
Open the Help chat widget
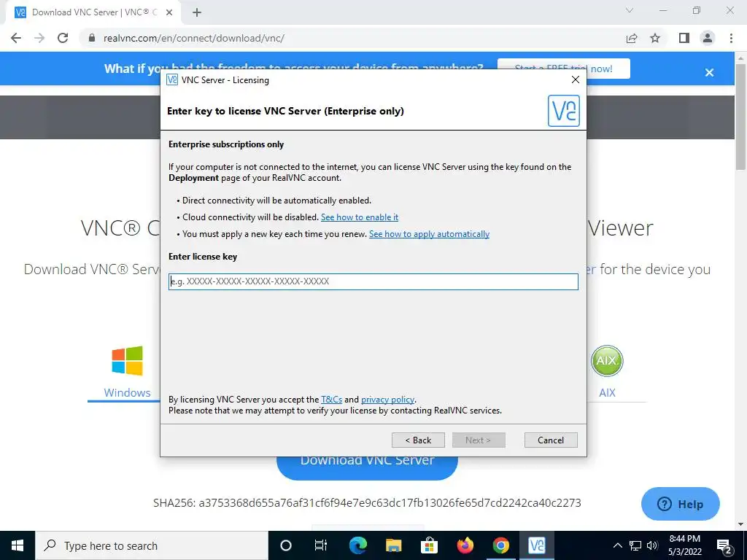tap(681, 504)
